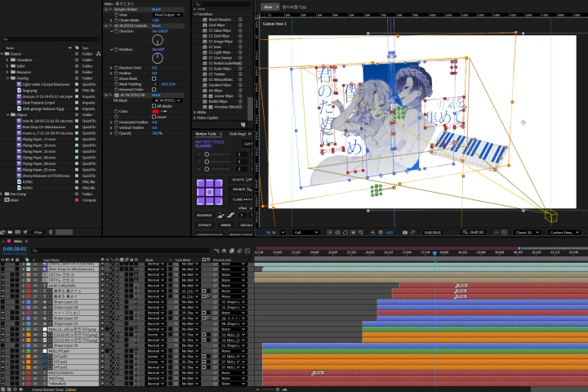This screenshot has width=588, height=392.
Task: Click the Direction stopwatch icon
Action: pos(116,31)
